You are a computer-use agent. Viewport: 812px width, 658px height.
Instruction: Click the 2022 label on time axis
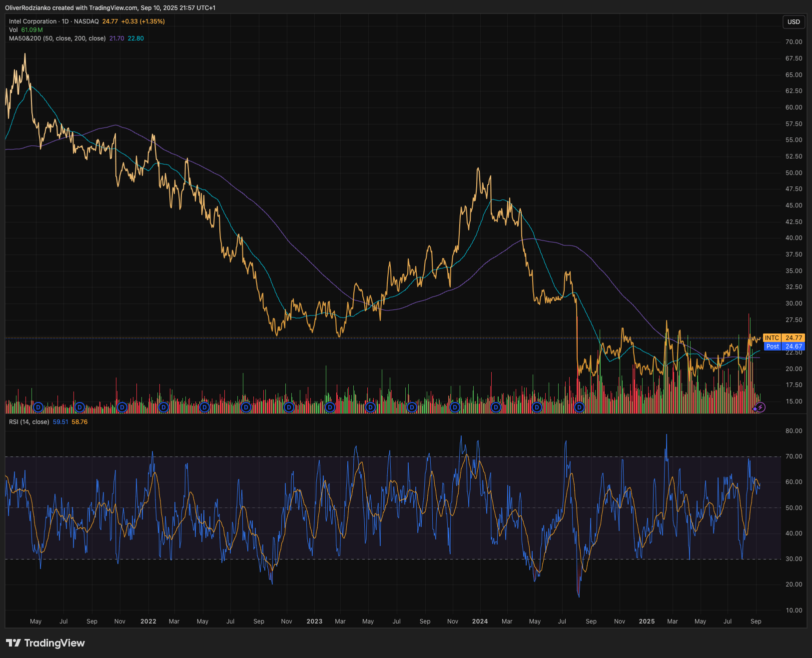148,621
